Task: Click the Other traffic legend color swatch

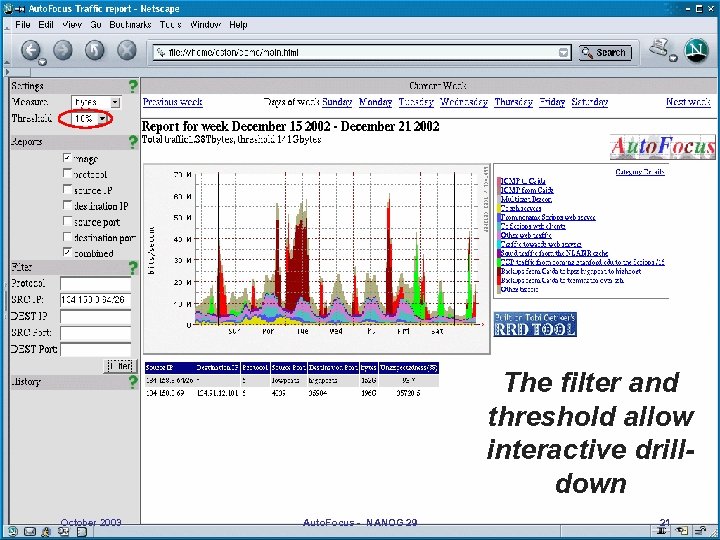Action: click(x=499, y=289)
